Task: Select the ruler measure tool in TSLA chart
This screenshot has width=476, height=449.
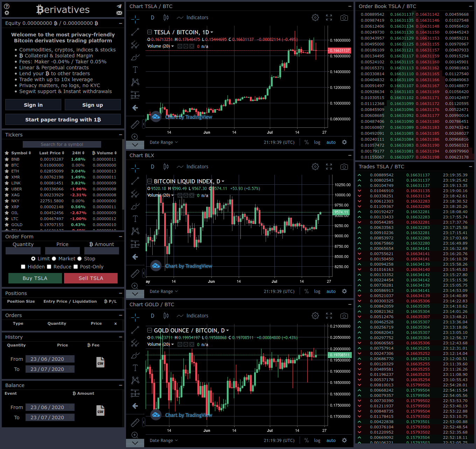Action: click(135, 124)
